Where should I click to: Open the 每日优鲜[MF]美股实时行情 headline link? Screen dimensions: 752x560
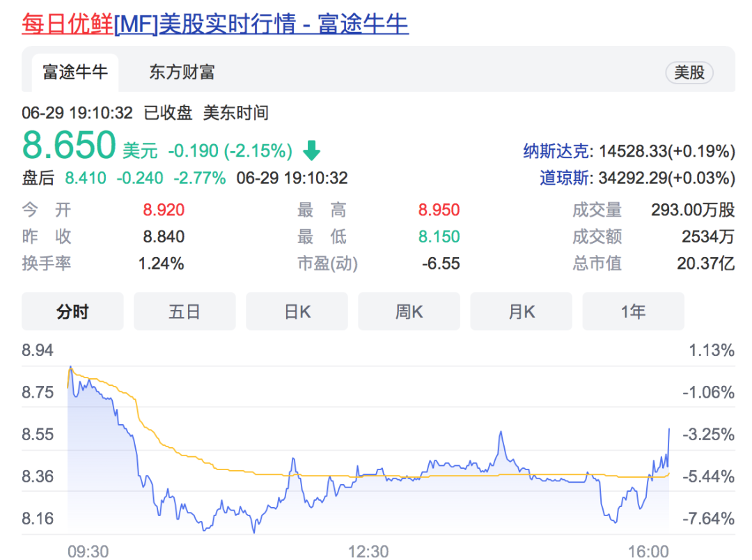pos(215,24)
